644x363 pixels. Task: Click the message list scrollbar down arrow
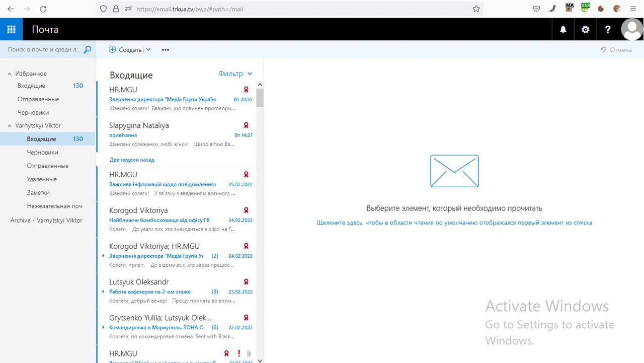(260, 359)
